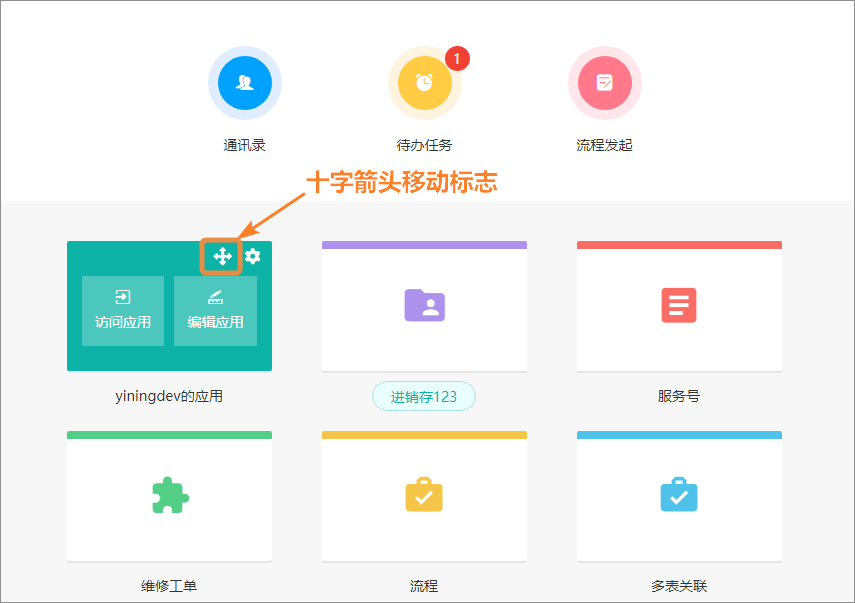
Task: Click the 待办任务 alarm clock icon
Action: tap(424, 83)
